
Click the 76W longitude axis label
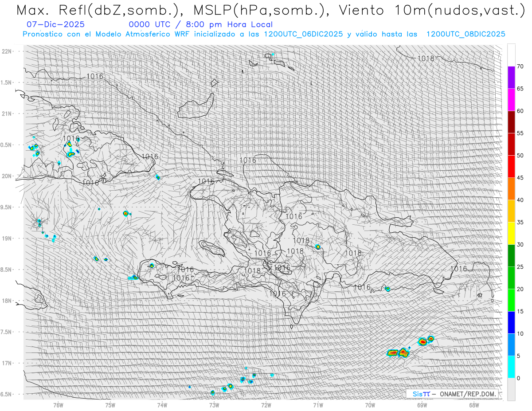pyautogui.click(x=58, y=405)
